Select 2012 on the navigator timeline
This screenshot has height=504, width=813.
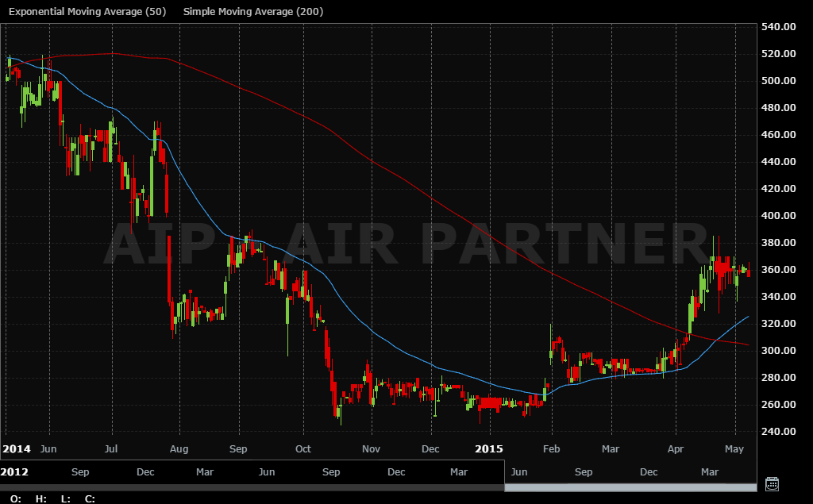(15, 471)
